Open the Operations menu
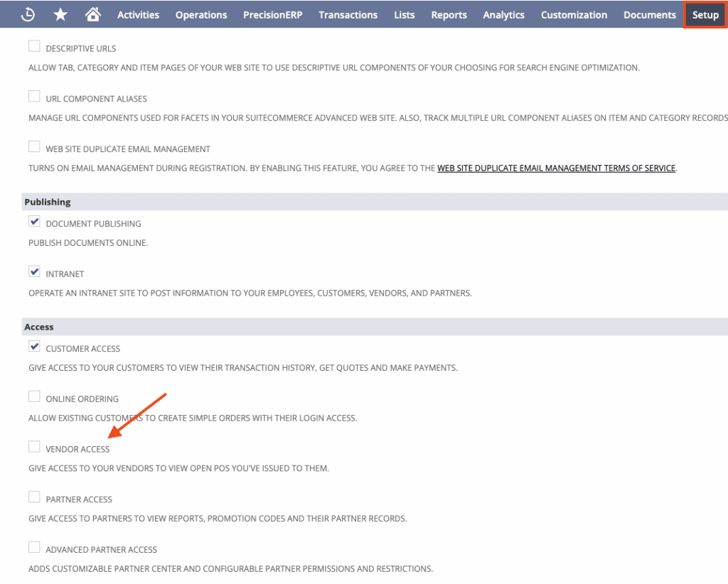 tap(201, 15)
